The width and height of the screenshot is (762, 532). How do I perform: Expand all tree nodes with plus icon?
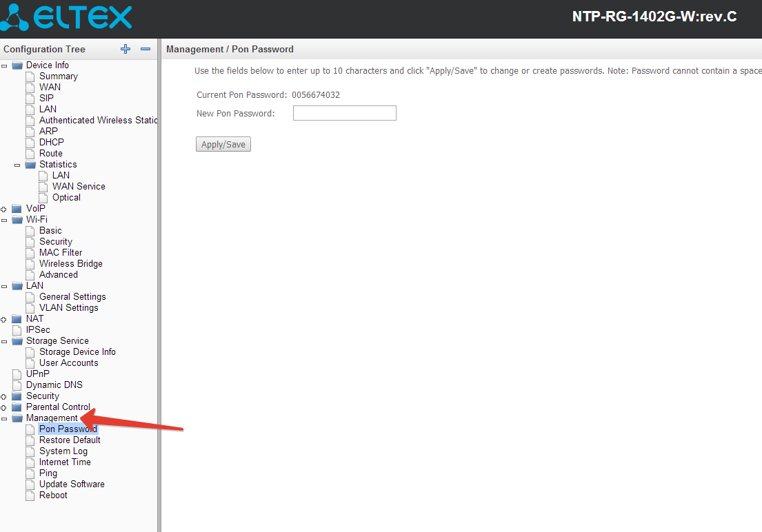coord(125,49)
